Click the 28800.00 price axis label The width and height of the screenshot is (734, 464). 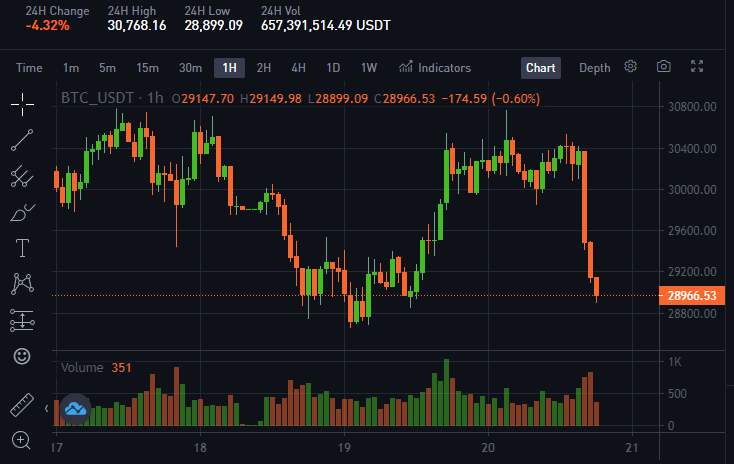(692, 313)
